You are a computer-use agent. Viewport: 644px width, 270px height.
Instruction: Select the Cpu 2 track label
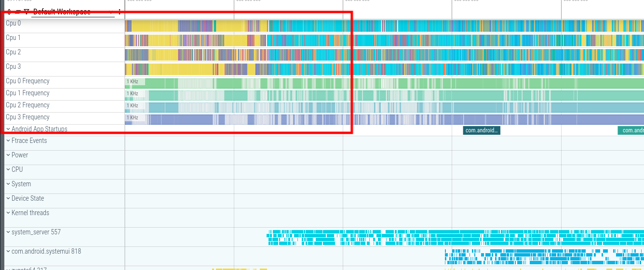[x=13, y=52]
